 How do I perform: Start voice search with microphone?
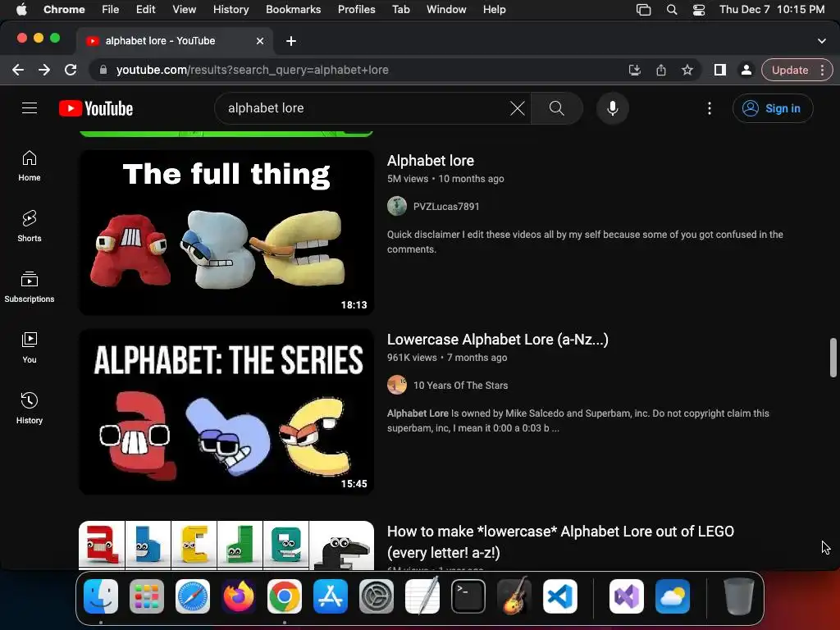612,108
